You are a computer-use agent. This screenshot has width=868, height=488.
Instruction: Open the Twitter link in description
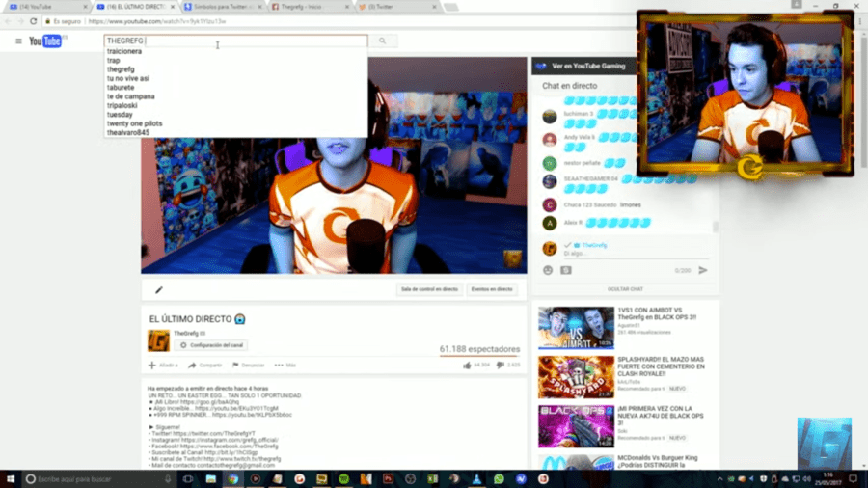tap(214, 434)
